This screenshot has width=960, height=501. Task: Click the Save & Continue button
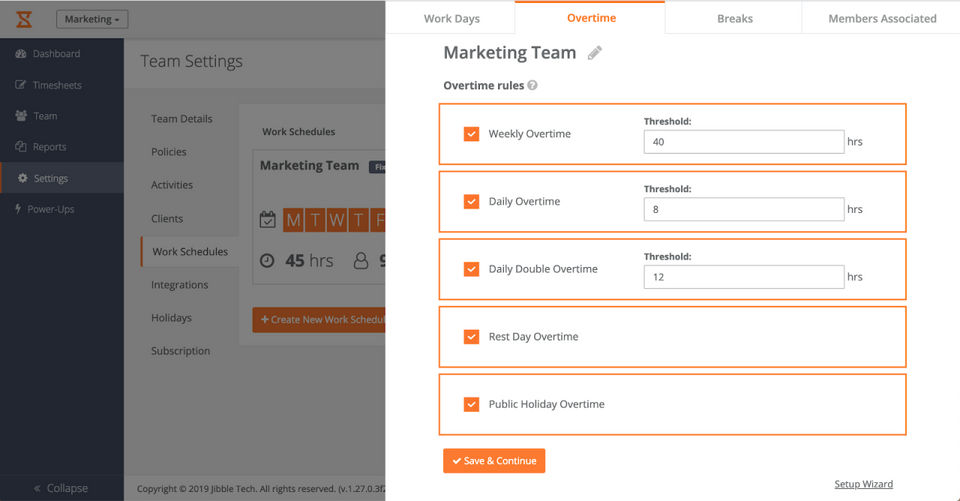pyautogui.click(x=494, y=461)
